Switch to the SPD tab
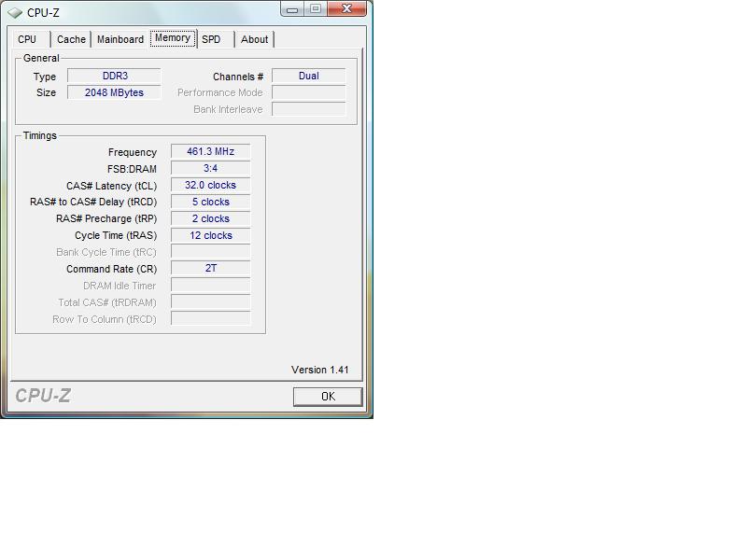The width and height of the screenshot is (747, 560). [211, 39]
